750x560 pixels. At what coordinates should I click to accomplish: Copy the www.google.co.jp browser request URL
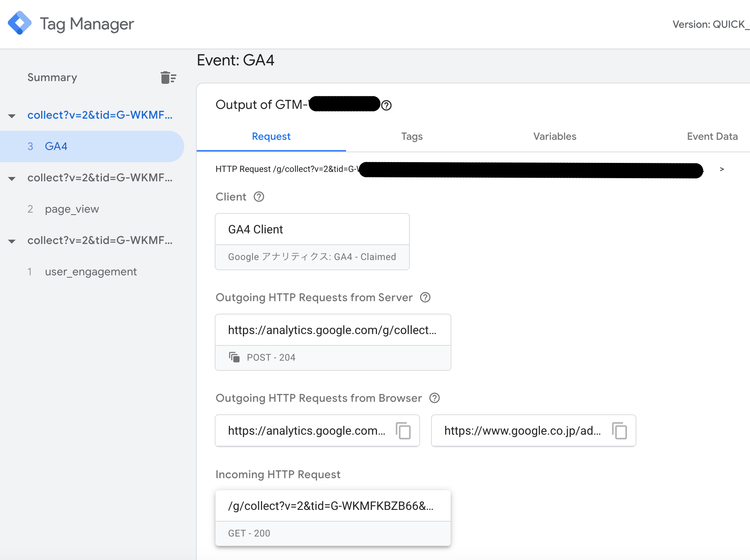tap(620, 431)
